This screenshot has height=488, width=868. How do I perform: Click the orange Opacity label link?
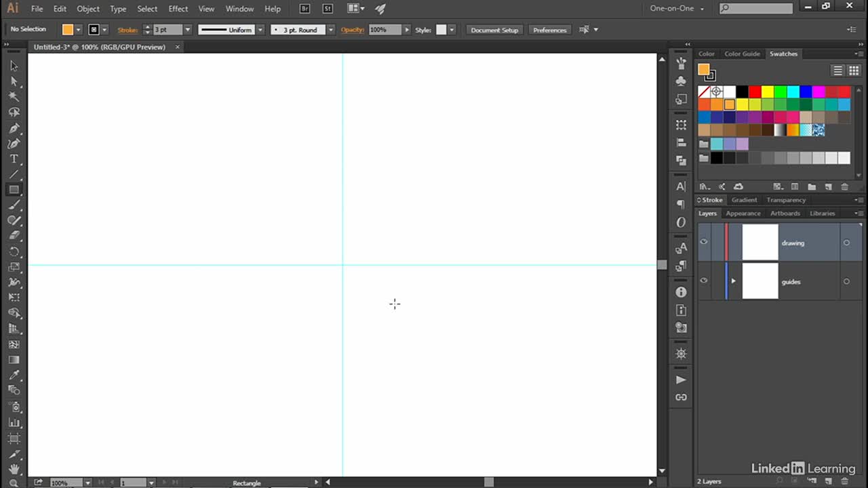[x=353, y=30]
